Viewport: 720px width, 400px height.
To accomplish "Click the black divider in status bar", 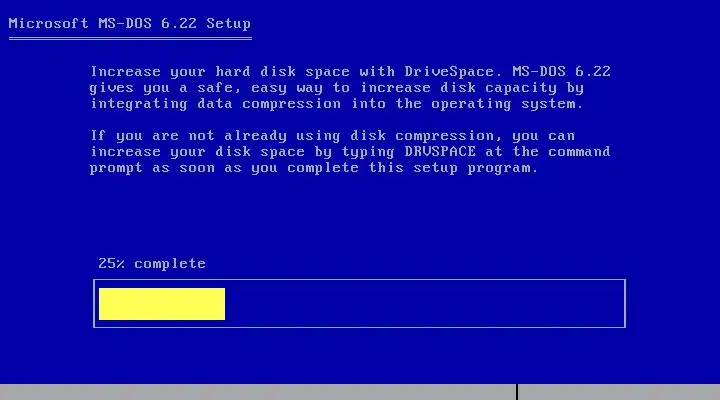I will coord(517,392).
